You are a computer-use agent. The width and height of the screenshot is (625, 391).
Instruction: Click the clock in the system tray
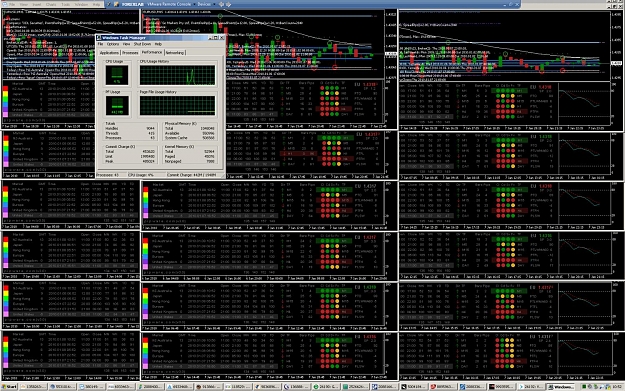tap(616, 387)
